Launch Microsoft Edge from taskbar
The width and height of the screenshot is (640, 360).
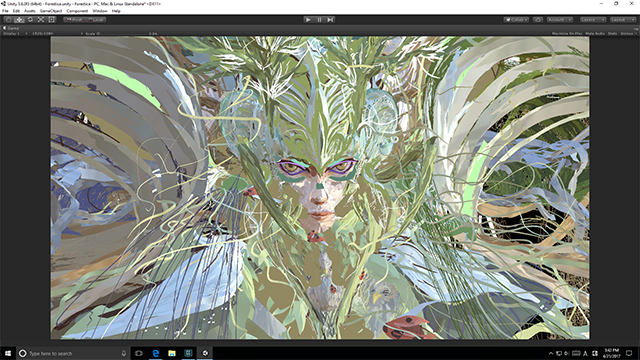click(x=156, y=353)
